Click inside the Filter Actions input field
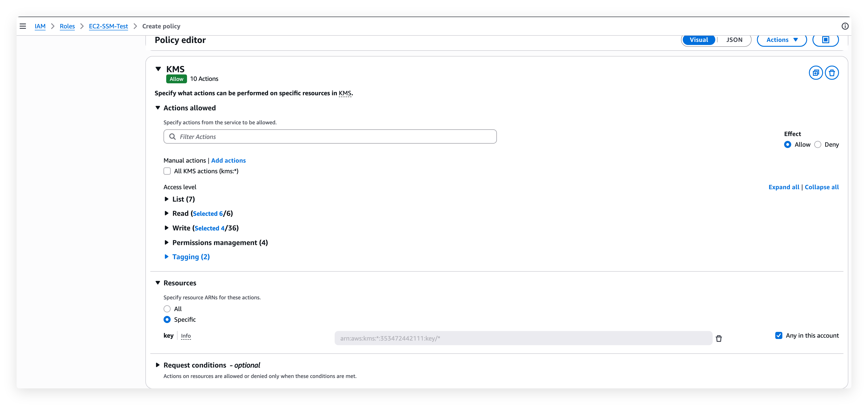This screenshot has width=868, height=405. (x=303, y=136)
